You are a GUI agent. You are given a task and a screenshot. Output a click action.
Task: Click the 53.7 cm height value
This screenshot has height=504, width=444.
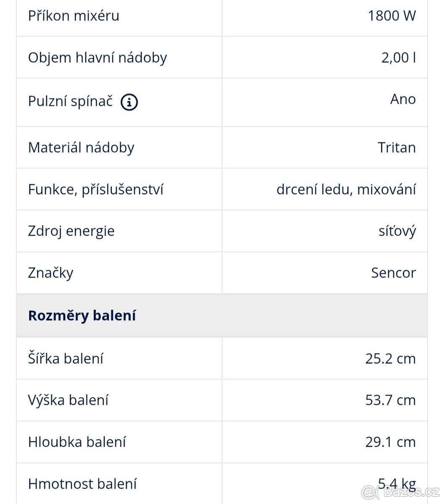click(x=390, y=400)
